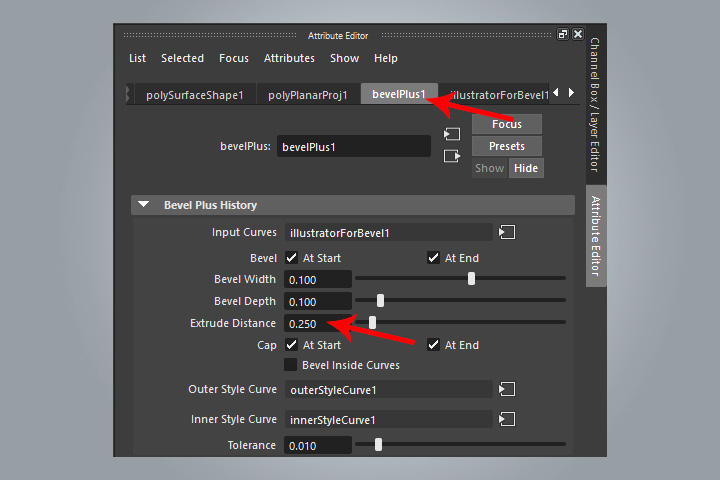720x480 pixels.
Task: Click the output connection icon beside bevelPlus name
Action: click(452, 155)
